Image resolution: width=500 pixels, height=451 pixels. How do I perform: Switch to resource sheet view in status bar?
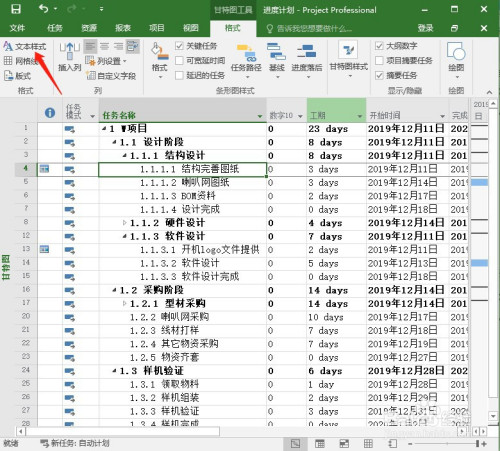(x=368, y=443)
